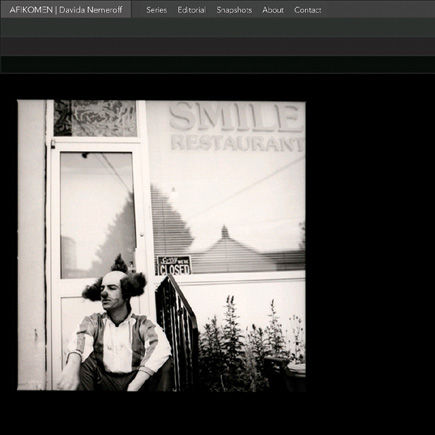Click the AFIKOMEN | Davida Nemeroff site title
This screenshot has height=435, width=435.
click(66, 10)
